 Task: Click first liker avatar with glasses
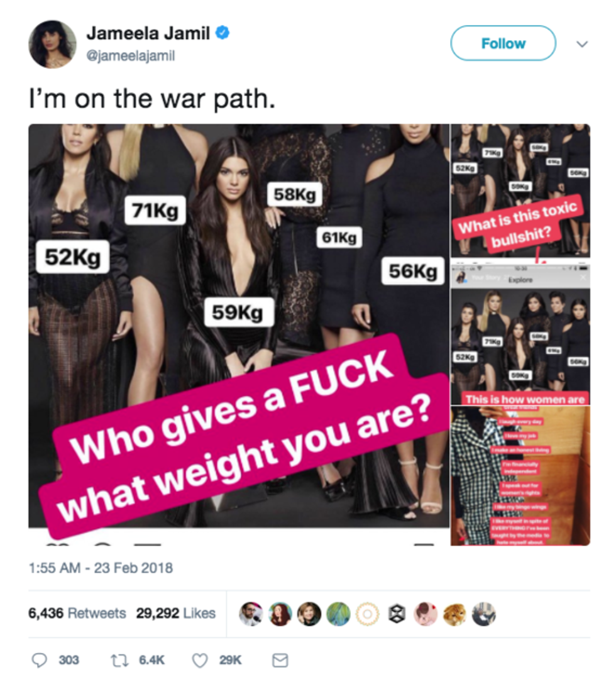point(251,614)
